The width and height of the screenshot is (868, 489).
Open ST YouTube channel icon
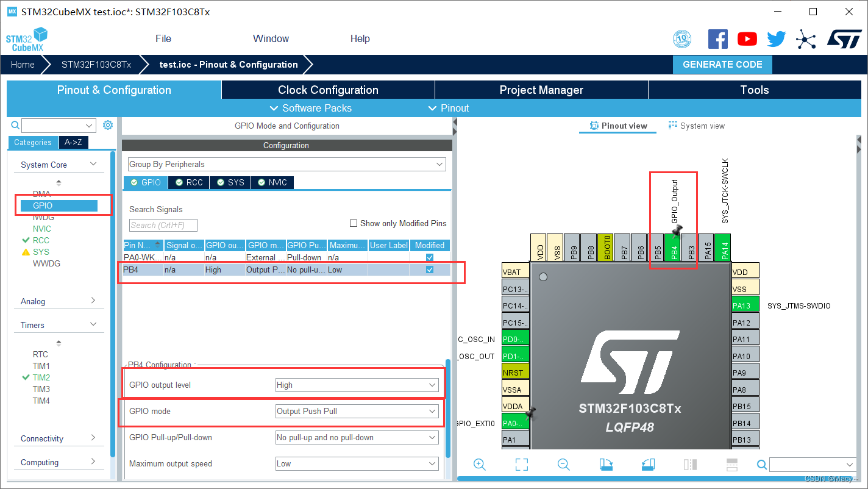click(747, 39)
